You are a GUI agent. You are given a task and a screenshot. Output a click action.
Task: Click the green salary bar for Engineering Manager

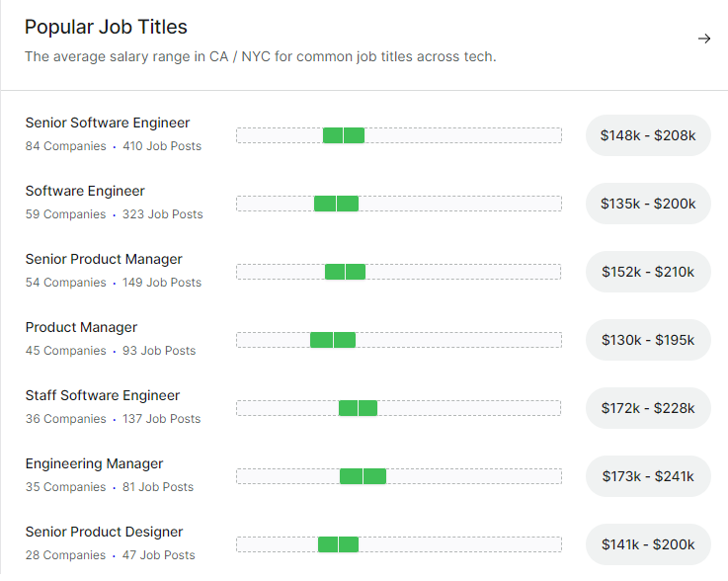364,476
